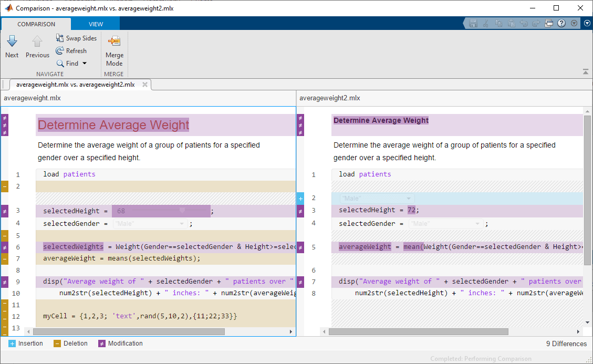Switch to the VIEW tab
This screenshot has height=364, width=593.
point(96,24)
